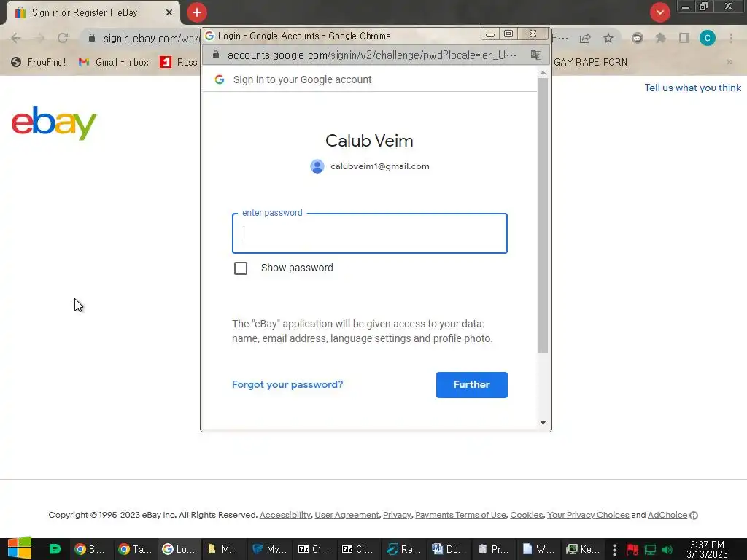
Task: Open the Extensions puzzle piece menu
Action: click(660, 39)
